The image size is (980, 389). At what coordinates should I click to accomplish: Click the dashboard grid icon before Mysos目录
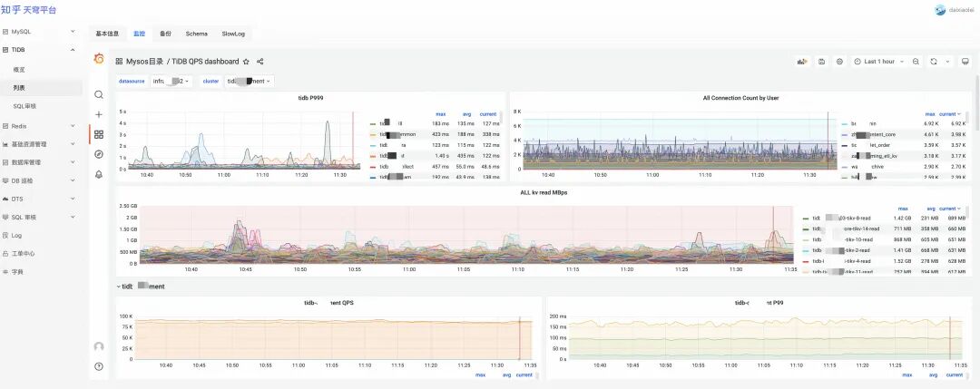click(x=119, y=62)
